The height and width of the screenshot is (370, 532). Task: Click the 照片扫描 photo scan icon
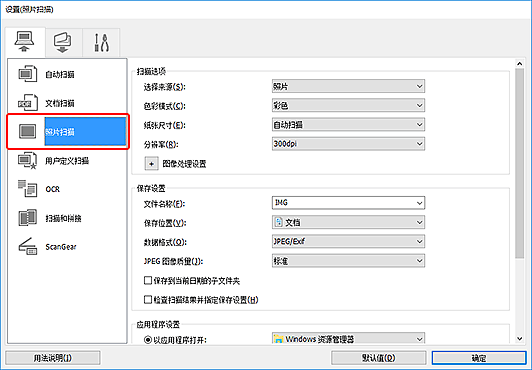point(27,131)
